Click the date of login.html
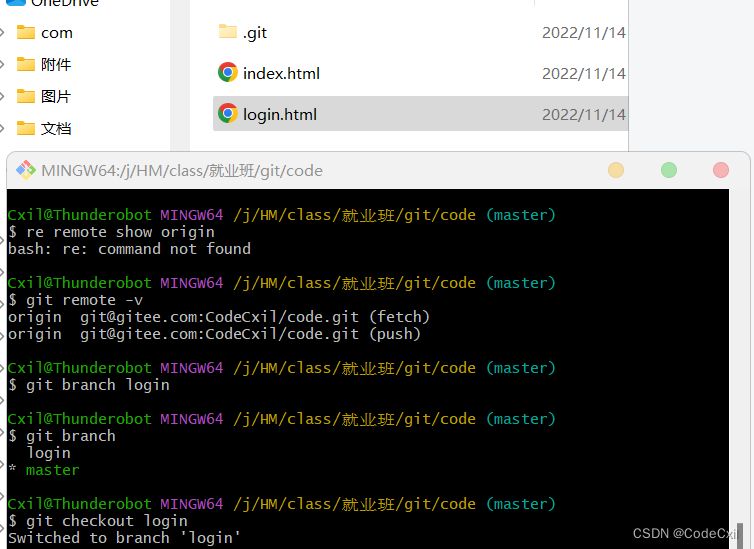This screenshot has height=549, width=754. (584, 114)
